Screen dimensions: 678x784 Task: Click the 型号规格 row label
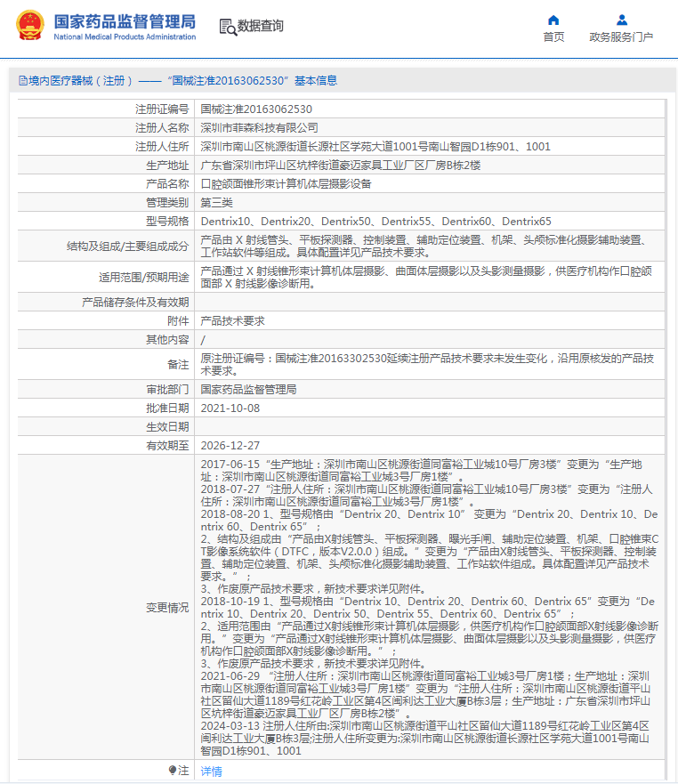click(167, 221)
